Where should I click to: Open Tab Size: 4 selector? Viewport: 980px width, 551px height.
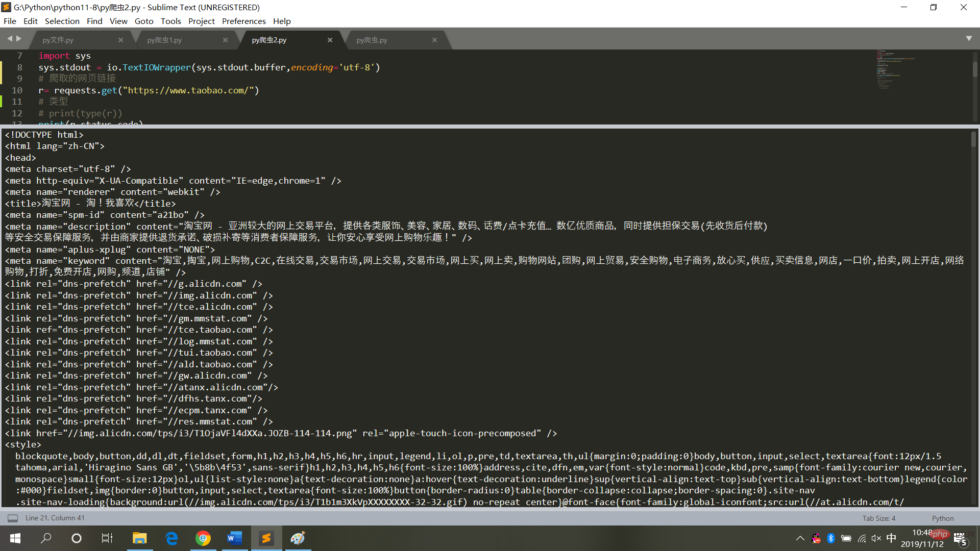(878, 518)
